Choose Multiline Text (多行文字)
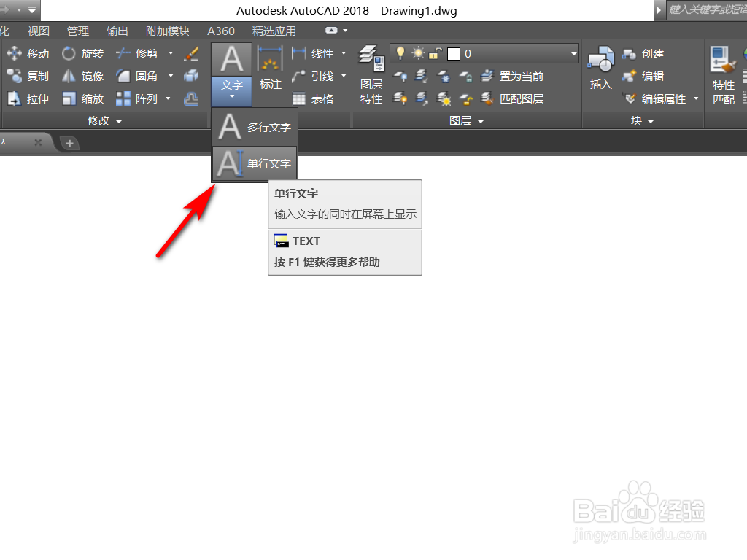This screenshot has width=747, height=560. click(x=255, y=127)
